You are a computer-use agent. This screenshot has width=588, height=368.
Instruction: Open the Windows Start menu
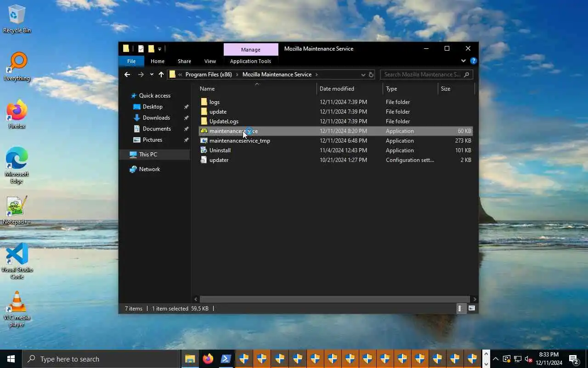pos(11,359)
